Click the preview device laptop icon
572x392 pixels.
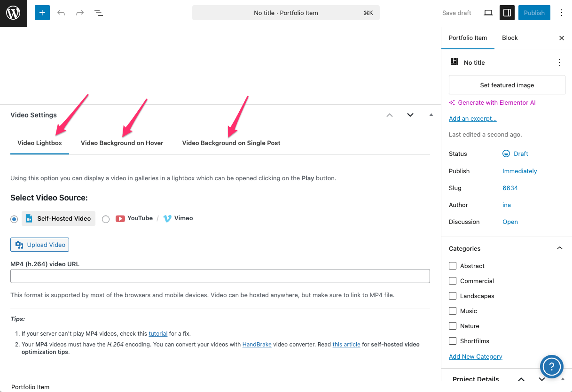pos(488,13)
